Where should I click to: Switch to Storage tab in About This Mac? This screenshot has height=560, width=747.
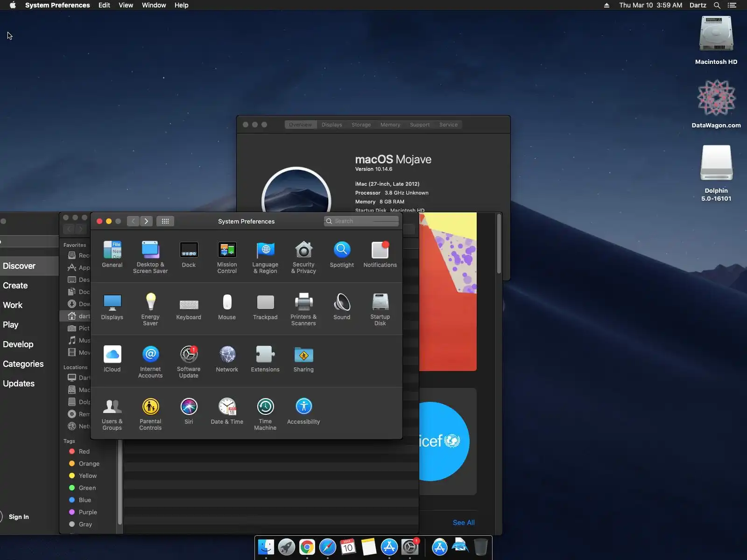361,125
